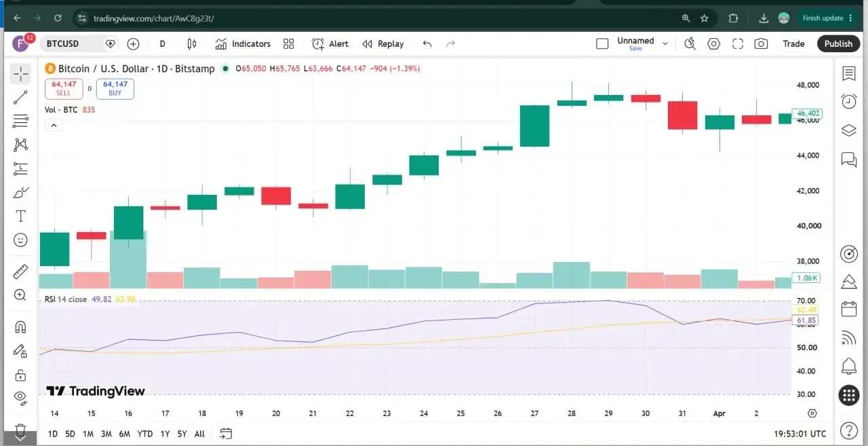Open time axis settings gear

point(812,413)
